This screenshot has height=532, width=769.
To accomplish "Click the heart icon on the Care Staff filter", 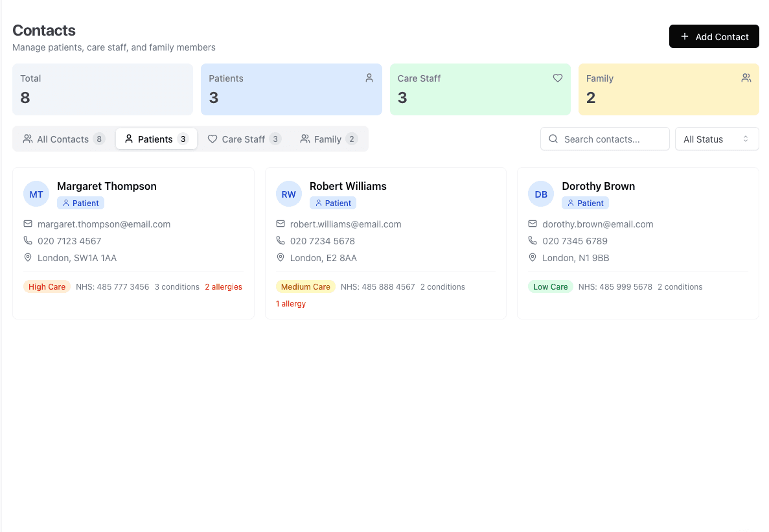I will tap(212, 139).
